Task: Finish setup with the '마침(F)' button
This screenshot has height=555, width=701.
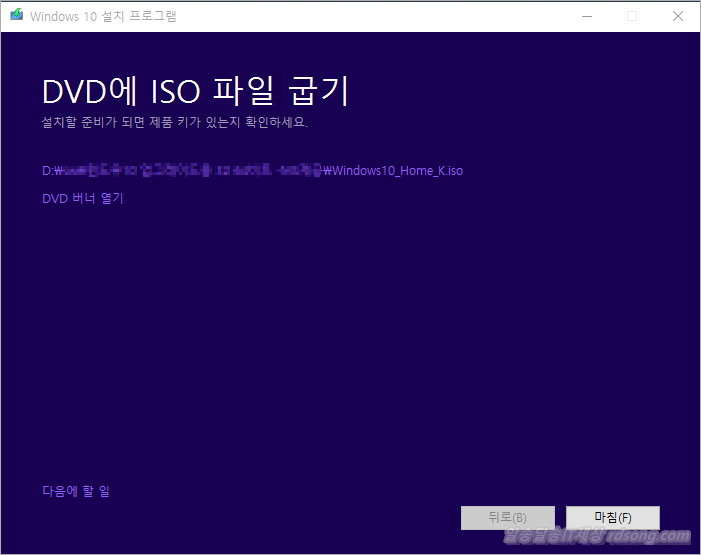Action: click(612, 517)
